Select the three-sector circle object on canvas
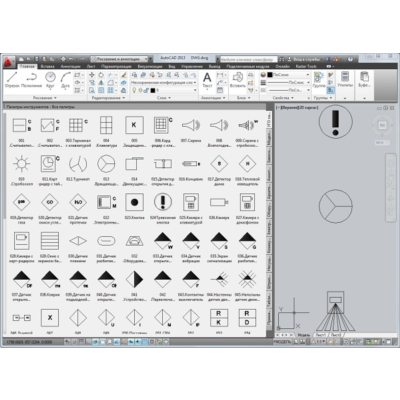This screenshot has height=400, width=400. pos(335,206)
